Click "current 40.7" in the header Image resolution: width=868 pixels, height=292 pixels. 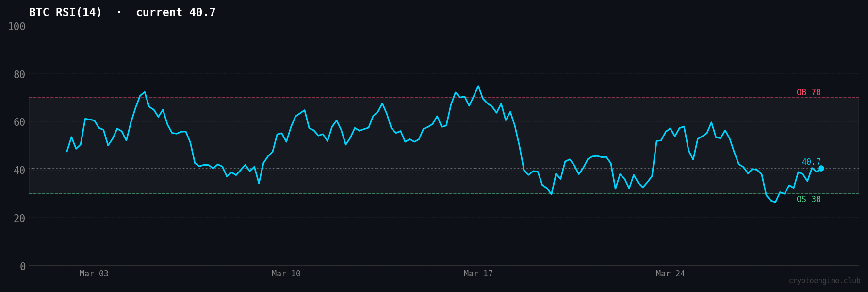[176, 13]
